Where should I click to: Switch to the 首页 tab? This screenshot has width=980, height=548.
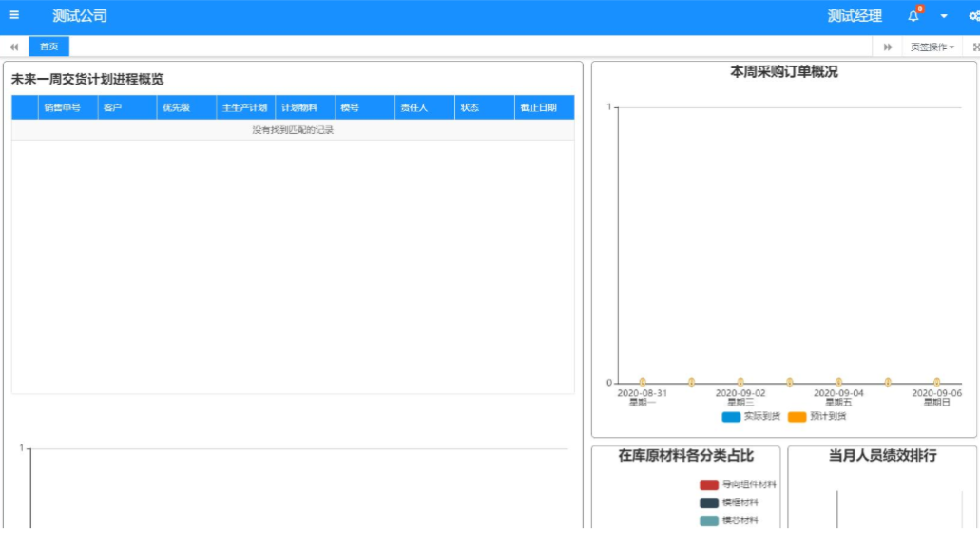pyautogui.click(x=48, y=47)
